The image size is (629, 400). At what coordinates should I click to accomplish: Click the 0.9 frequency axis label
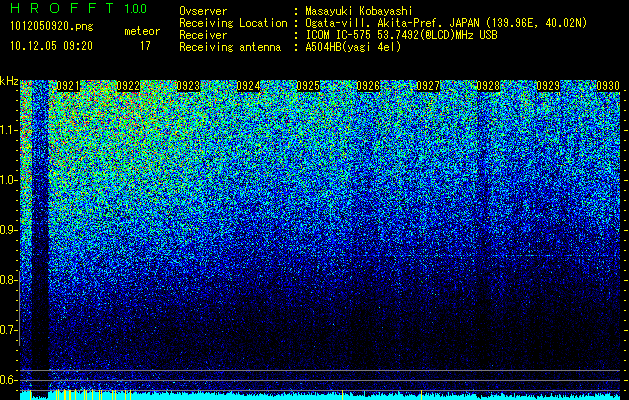[9, 230]
